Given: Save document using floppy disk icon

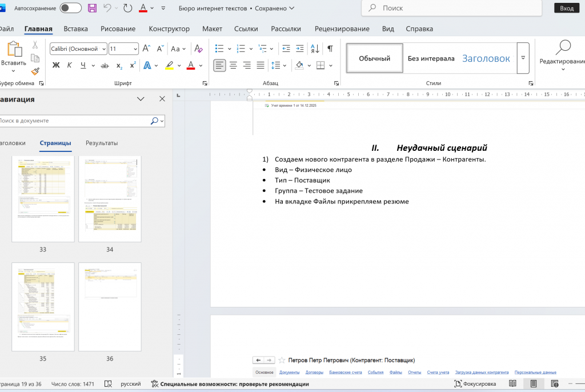Looking at the screenshot, I should [x=92, y=8].
